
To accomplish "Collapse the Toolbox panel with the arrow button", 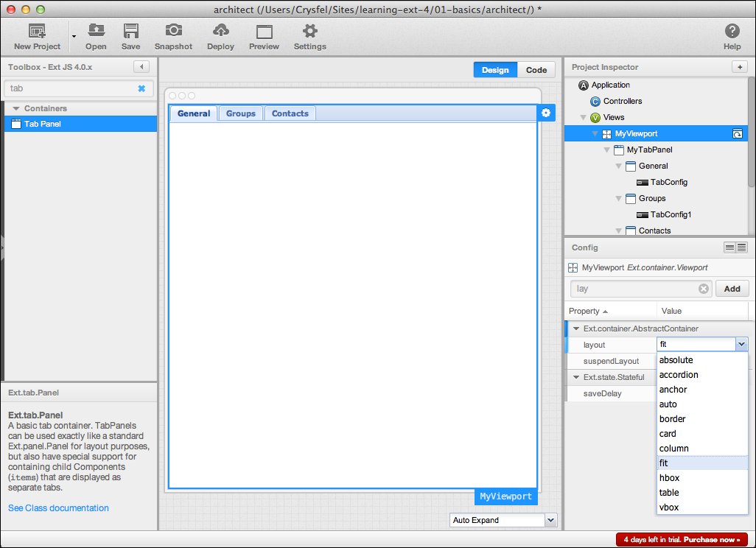I will pyautogui.click(x=141, y=66).
